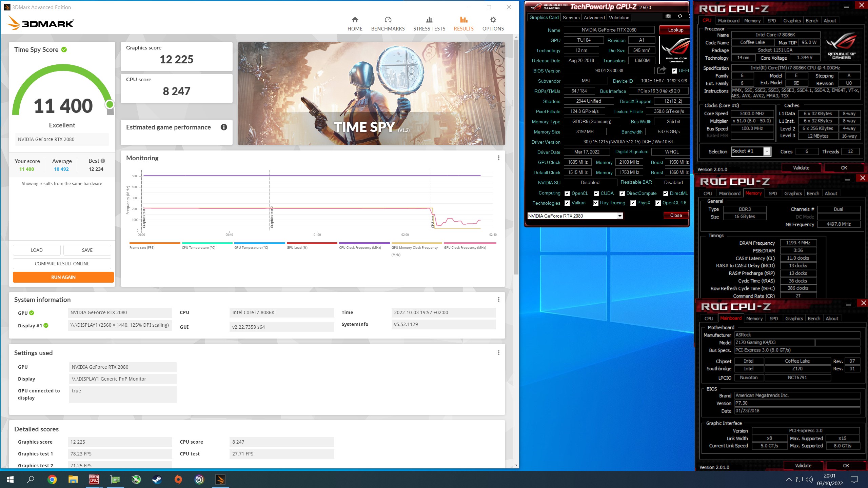Click COMPARE RESULT ONLINE
Viewport: 868px width, 488px height.
click(x=62, y=264)
